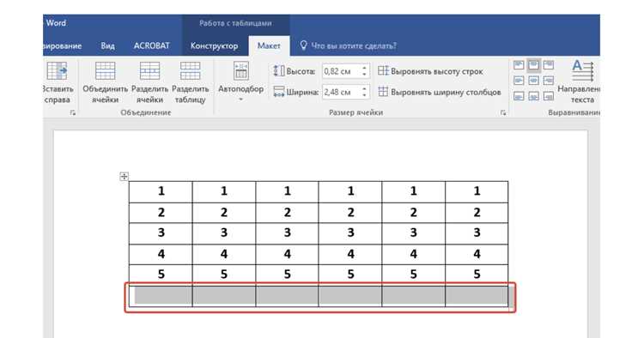The height and width of the screenshot is (338, 644).
Task: Select Align Bottom Center alignment icon
Action: click(x=533, y=96)
